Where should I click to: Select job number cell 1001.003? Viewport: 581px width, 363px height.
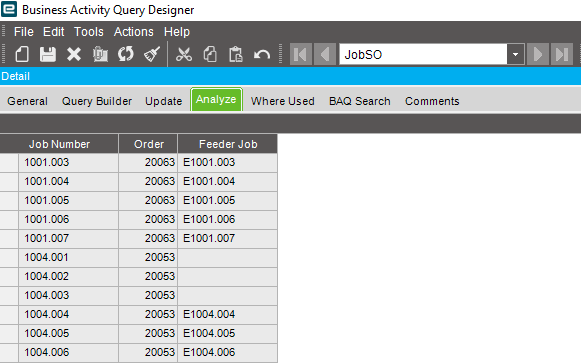(69, 163)
